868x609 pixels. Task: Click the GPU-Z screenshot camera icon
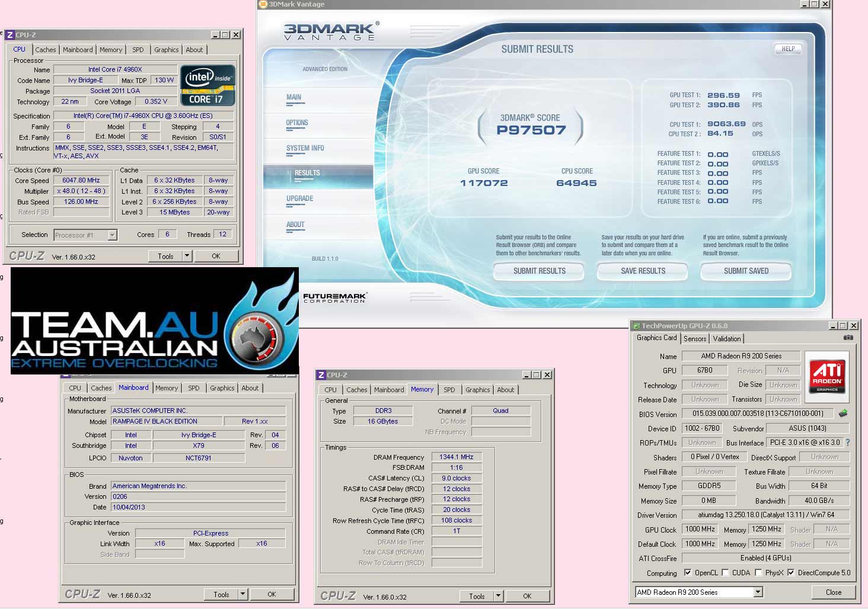pos(848,338)
